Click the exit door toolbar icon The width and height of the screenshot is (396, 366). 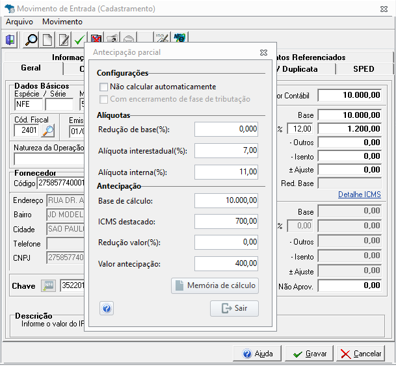pos(10,40)
